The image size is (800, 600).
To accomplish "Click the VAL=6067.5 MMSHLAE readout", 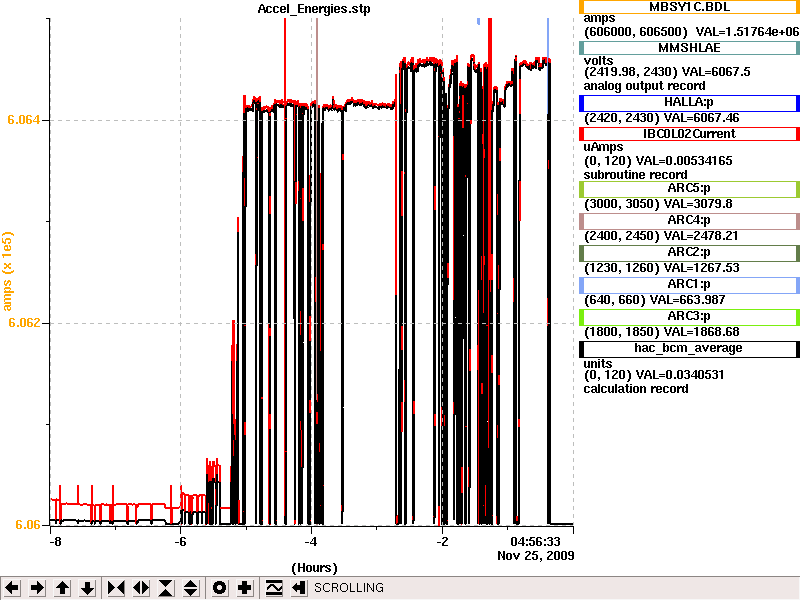I will pyautogui.click(x=716, y=72).
